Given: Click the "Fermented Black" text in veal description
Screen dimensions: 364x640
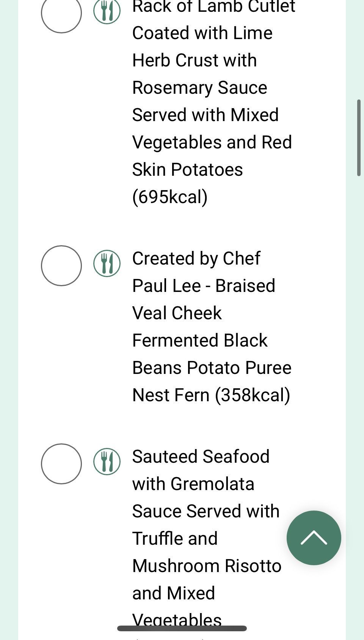Looking at the screenshot, I should pos(200,340).
